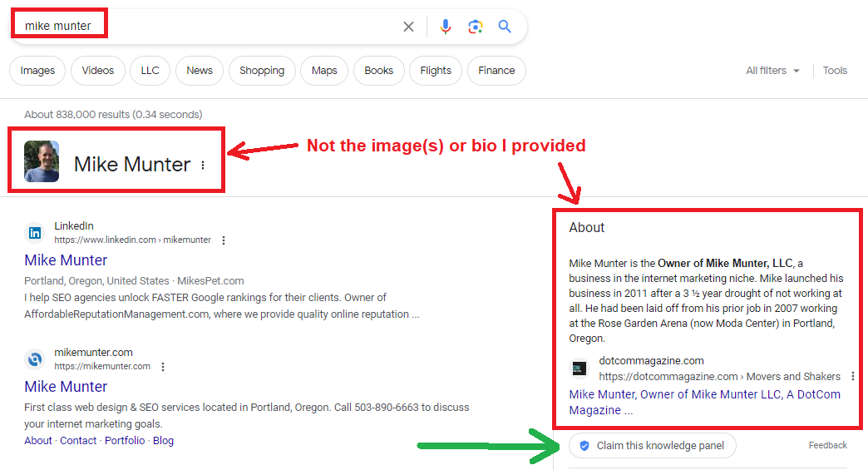
Task: Switch to Shopping results
Action: coord(262,71)
